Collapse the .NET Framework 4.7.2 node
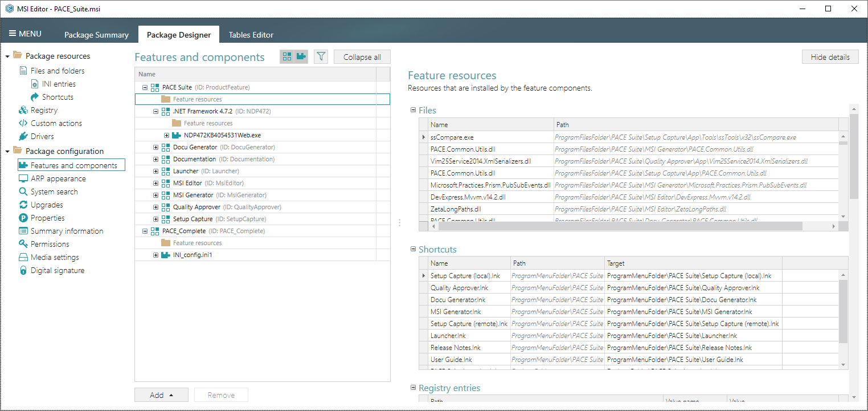Image resolution: width=868 pixels, height=411 pixels. click(x=155, y=111)
